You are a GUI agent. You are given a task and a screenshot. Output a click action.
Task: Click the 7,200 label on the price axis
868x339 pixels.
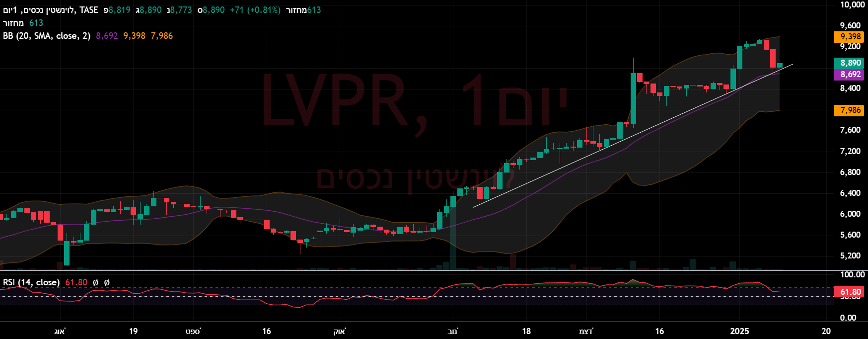tap(850, 152)
